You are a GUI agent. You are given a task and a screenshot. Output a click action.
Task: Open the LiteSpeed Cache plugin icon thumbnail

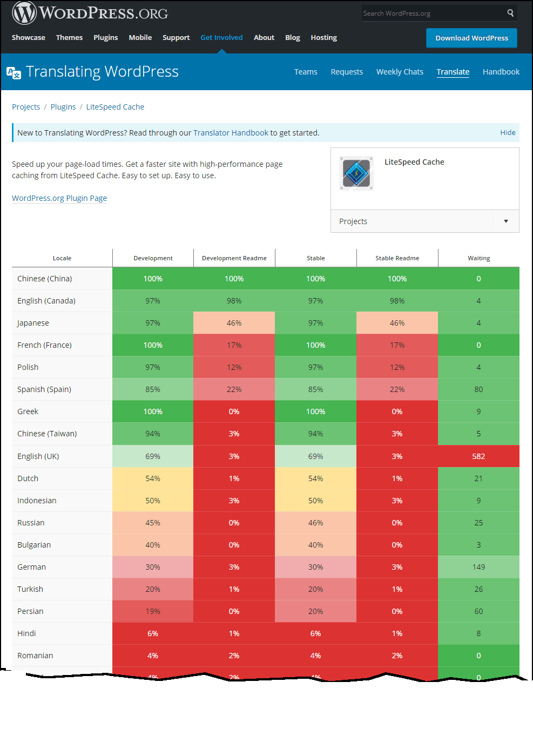pos(356,173)
